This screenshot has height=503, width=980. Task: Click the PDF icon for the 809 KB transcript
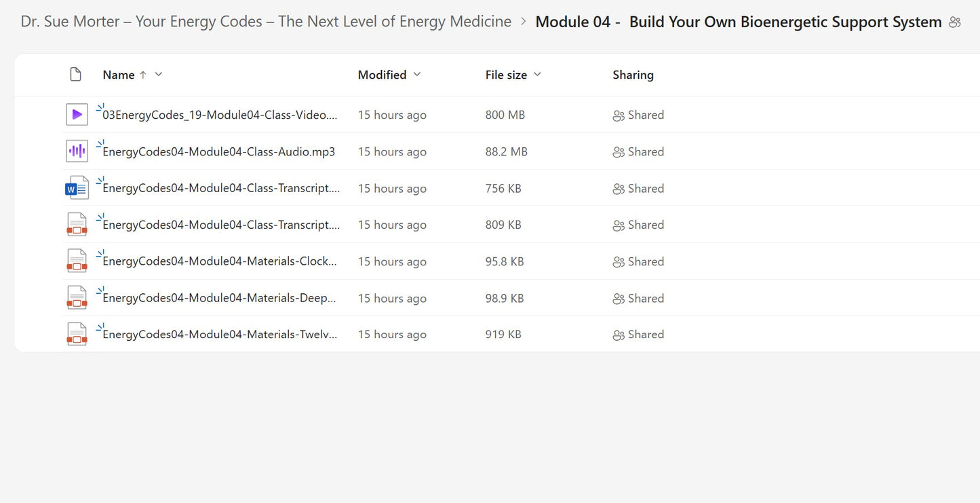(77, 225)
